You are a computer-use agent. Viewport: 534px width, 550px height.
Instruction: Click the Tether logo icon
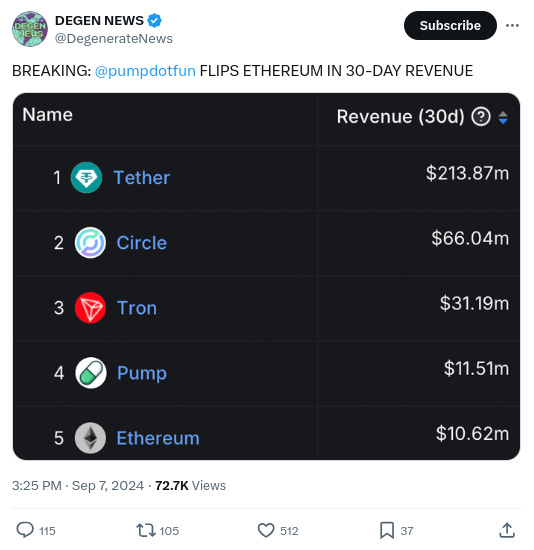click(x=86, y=177)
